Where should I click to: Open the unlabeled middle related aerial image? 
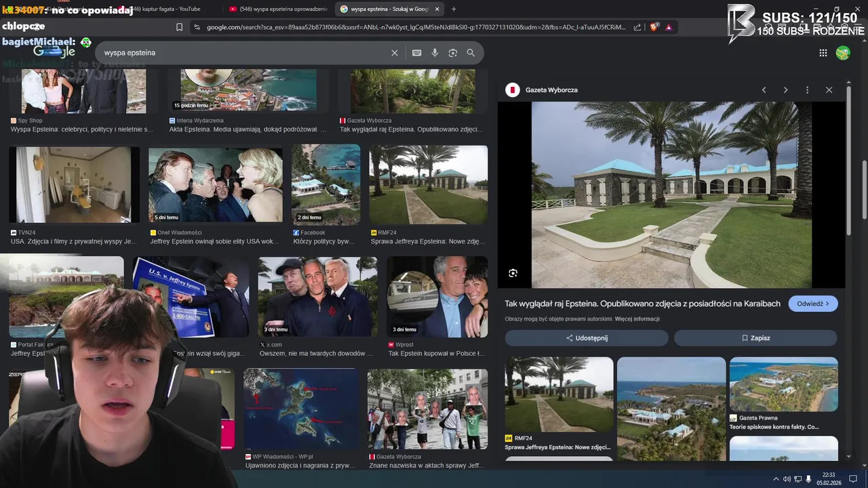[671, 409]
